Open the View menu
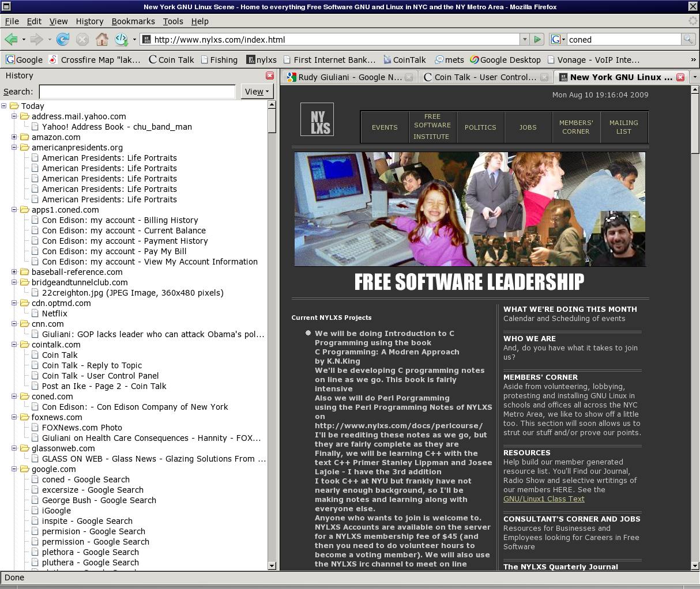The width and height of the screenshot is (700, 589). tap(58, 21)
